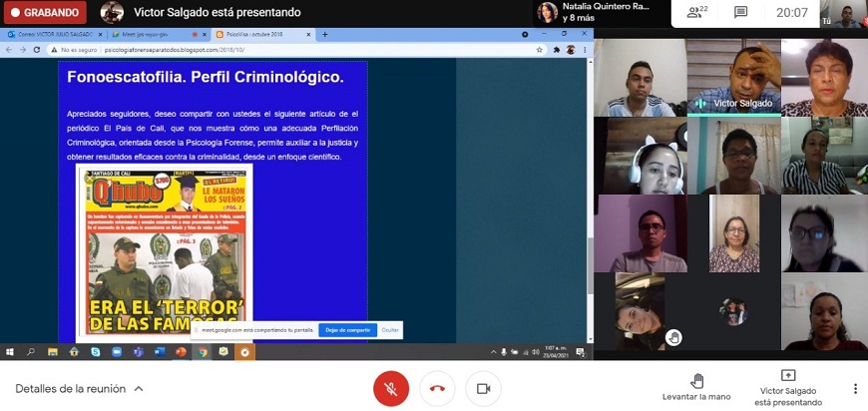Click the Chrome icon in the taskbar
This screenshot has height=411, width=868.
[203, 352]
